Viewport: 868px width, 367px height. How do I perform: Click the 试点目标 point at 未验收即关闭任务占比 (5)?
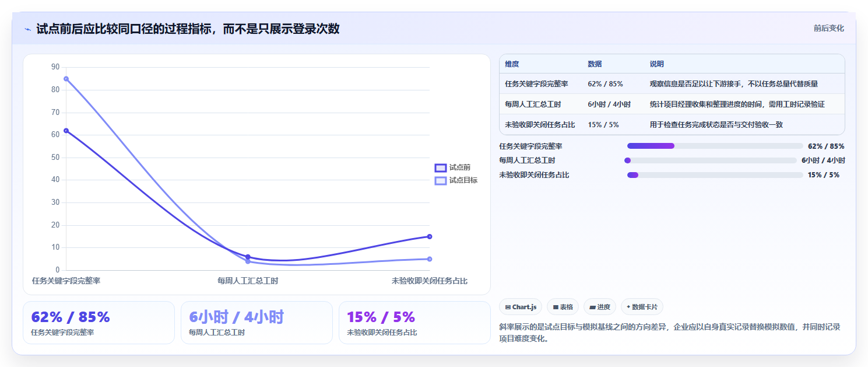(430, 259)
